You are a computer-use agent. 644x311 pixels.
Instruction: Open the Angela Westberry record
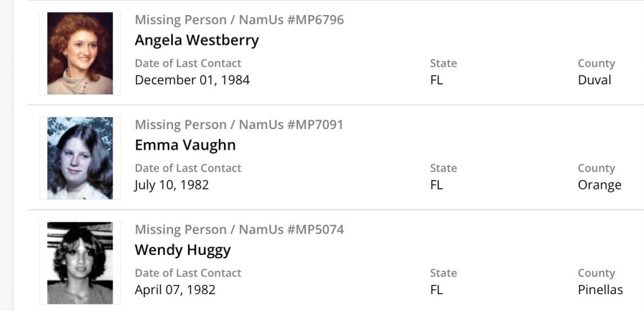(197, 40)
